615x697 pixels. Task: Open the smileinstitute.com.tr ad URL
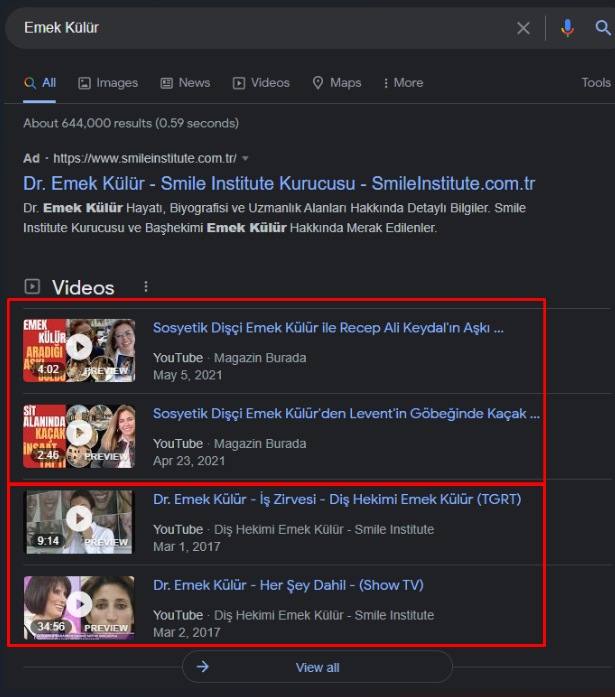(x=145, y=158)
